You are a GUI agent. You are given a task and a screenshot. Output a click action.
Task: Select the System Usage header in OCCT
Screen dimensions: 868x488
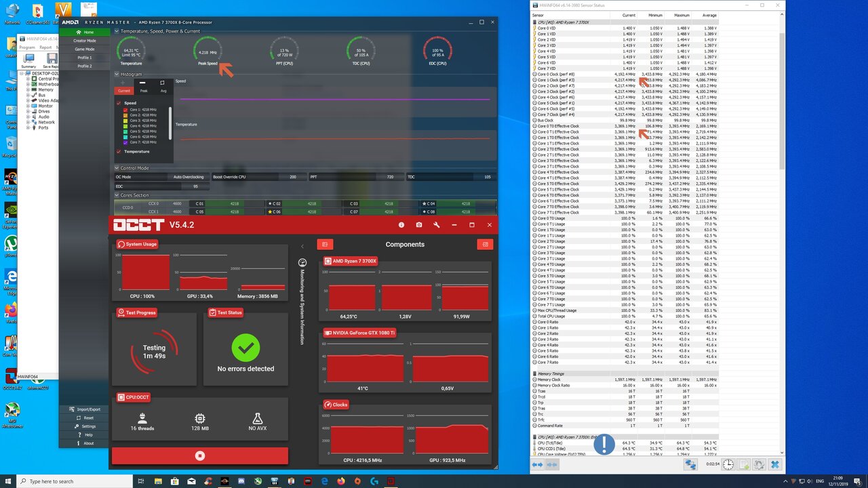(137, 244)
